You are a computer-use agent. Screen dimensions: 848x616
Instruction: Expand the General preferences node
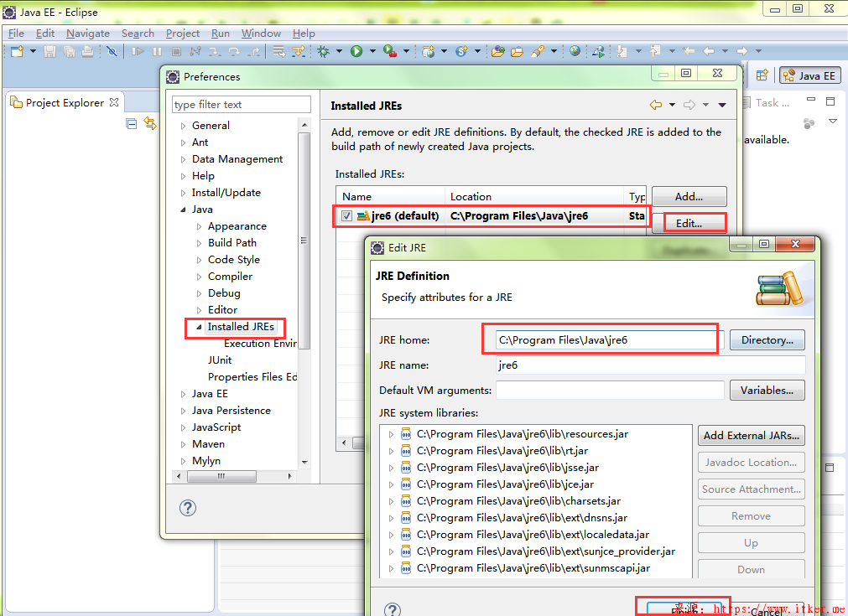184,126
